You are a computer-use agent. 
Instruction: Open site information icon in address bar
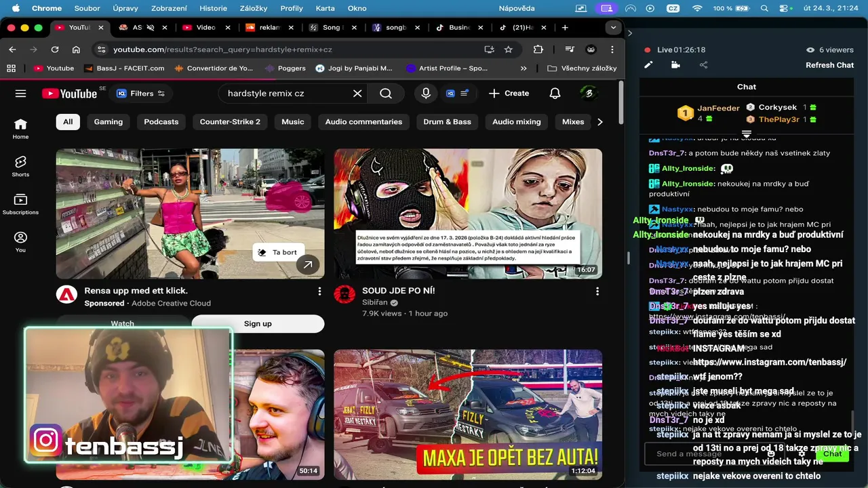pos(101,49)
